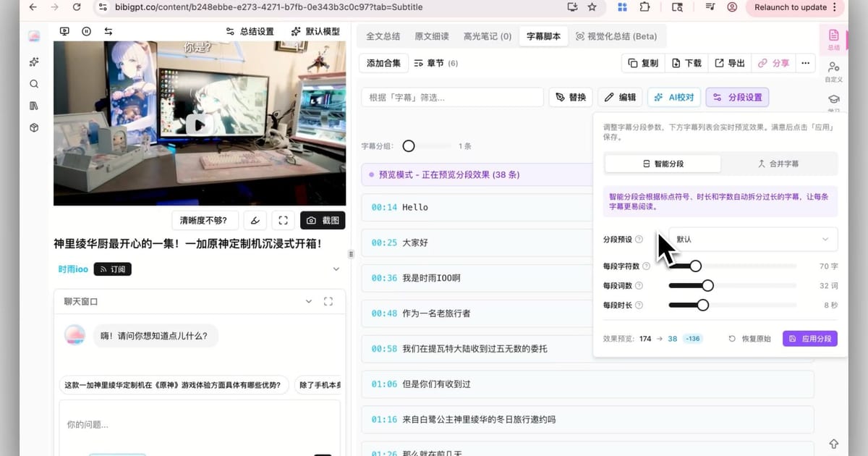
Task: Click the 每段字符数 slider handle
Action: pos(695,266)
